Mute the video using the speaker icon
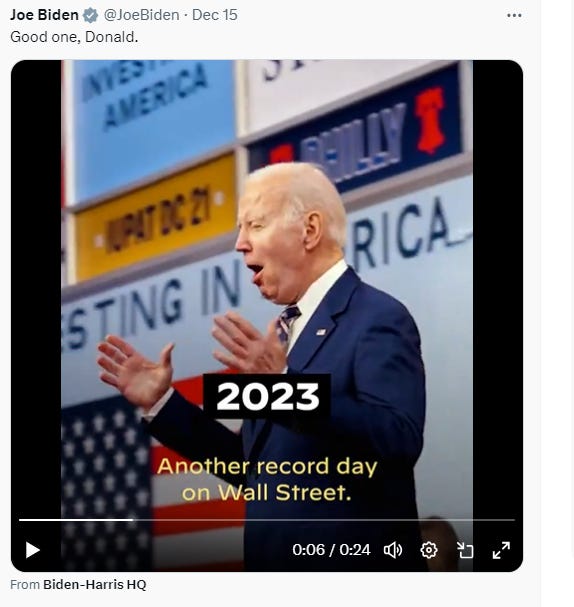Image resolution: width=574 pixels, height=607 pixels. coord(393,550)
